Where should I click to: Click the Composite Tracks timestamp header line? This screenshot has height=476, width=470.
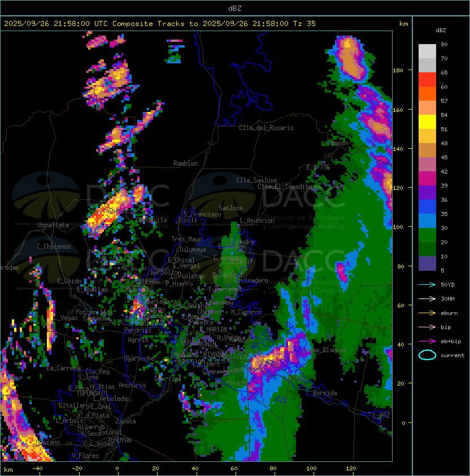[x=160, y=24]
